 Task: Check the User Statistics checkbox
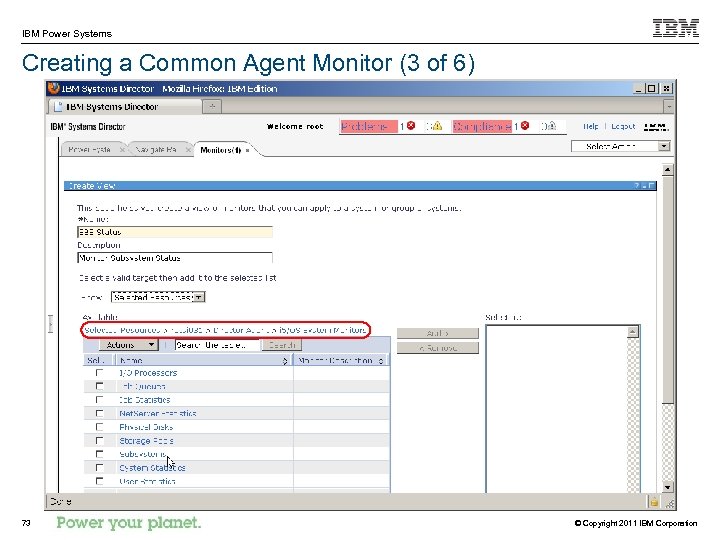(x=99, y=481)
